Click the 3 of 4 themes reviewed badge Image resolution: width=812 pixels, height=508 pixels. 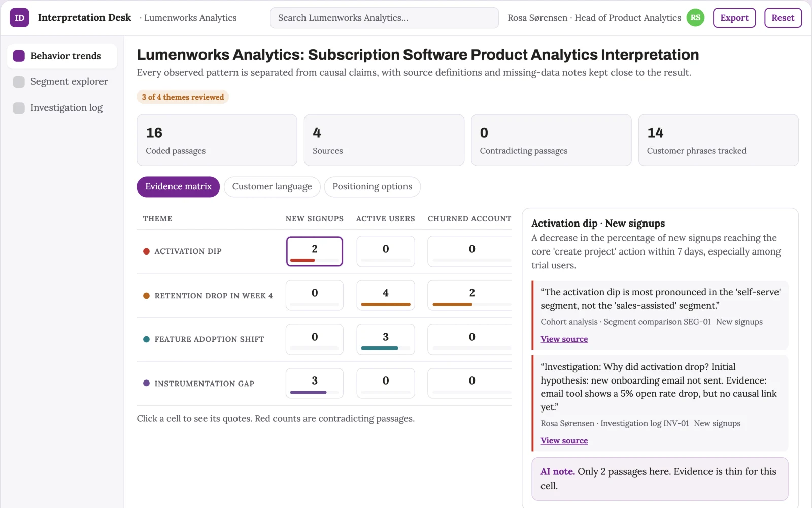pyautogui.click(x=183, y=97)
